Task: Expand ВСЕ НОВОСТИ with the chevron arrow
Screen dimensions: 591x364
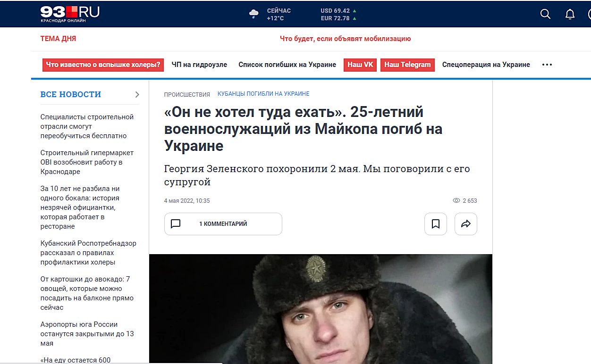Action: [137, 94]
